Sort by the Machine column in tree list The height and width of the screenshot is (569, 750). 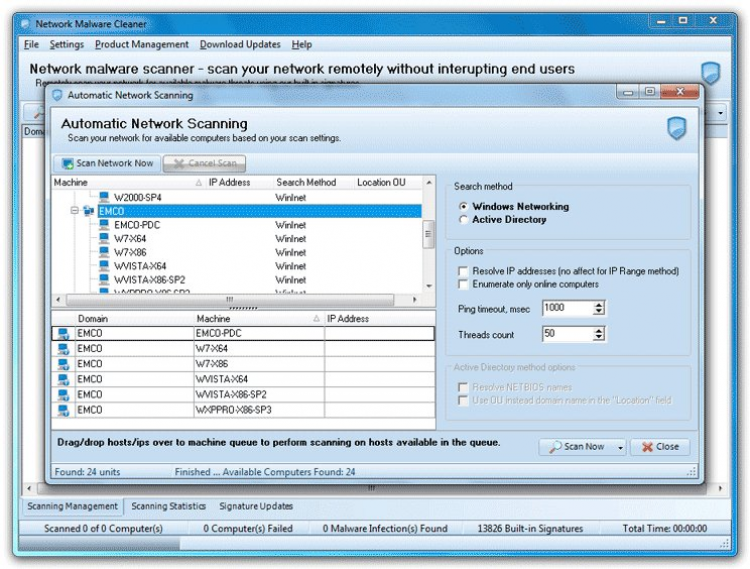pyautogui.click(x=128, y=182)
